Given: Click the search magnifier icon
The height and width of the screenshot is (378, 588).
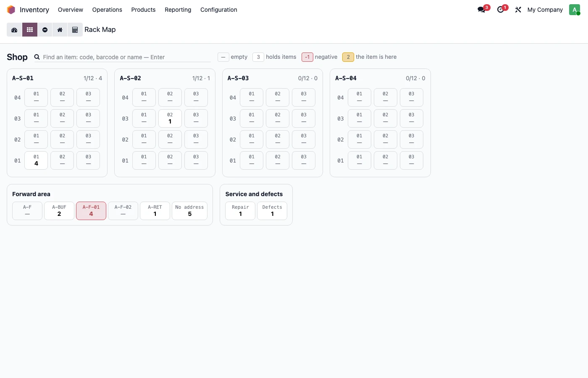Looking at the screenshot, I should click(x=37, y=57).
